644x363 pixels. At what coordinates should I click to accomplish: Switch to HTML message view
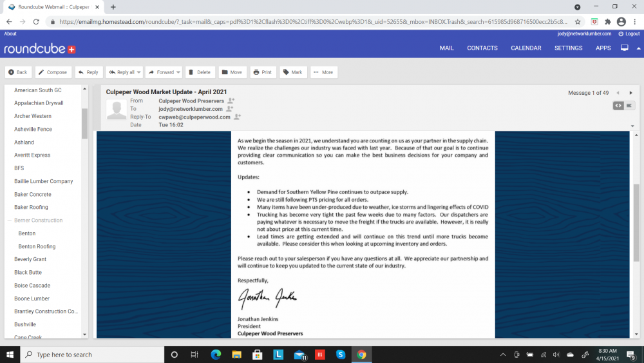pos(618,105)
